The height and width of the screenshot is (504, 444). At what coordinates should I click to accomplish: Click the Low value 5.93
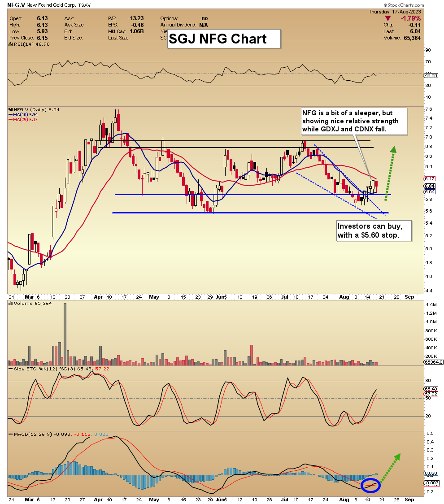(x=42, y=31)
